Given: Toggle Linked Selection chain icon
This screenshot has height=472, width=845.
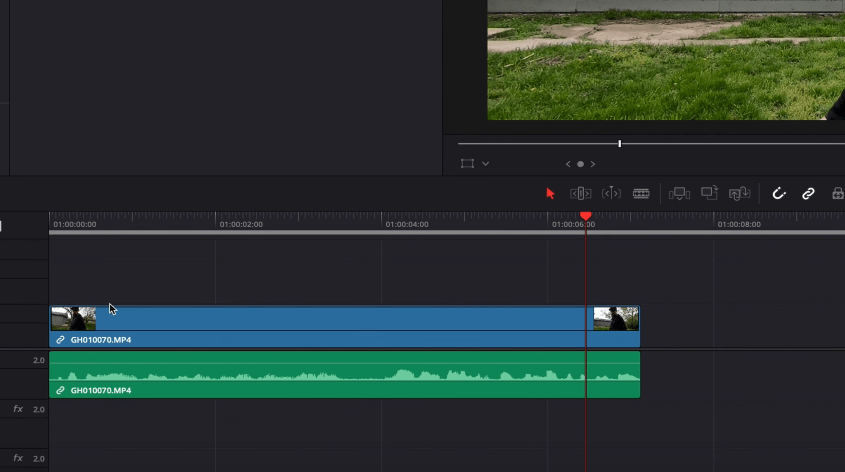Looking at the screenshot, I should (808, 193).
